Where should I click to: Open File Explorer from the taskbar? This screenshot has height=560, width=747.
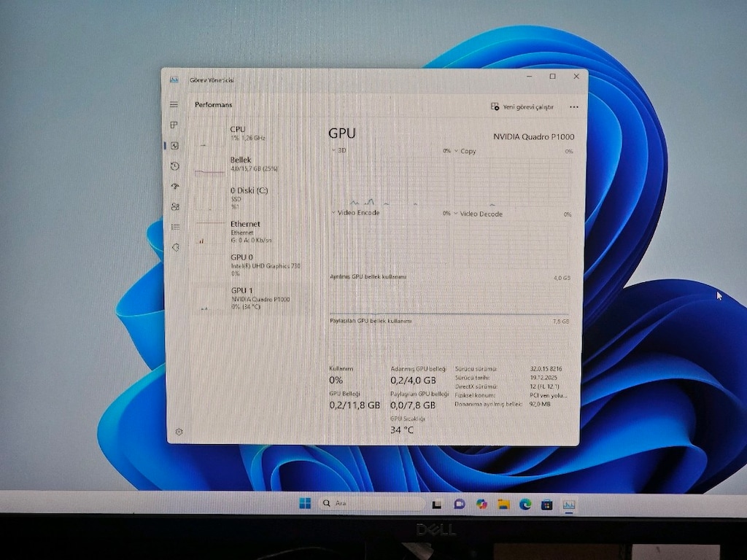[x=503, y=504]
